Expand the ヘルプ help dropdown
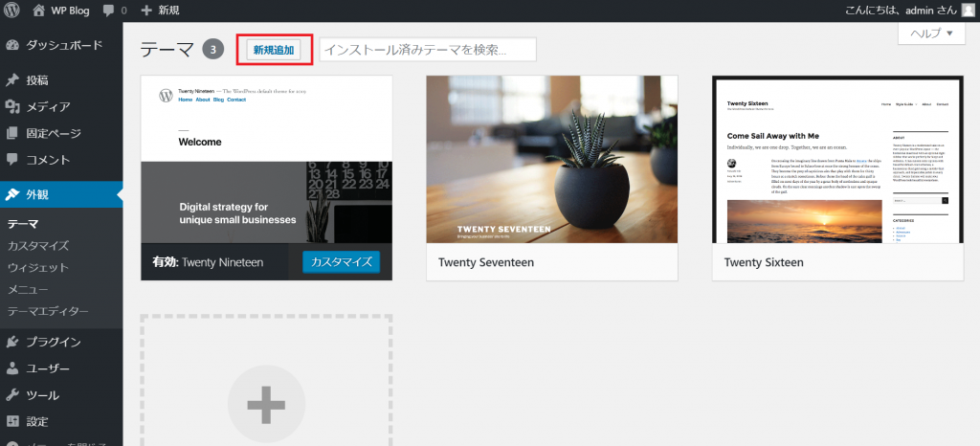 point(930,33)
